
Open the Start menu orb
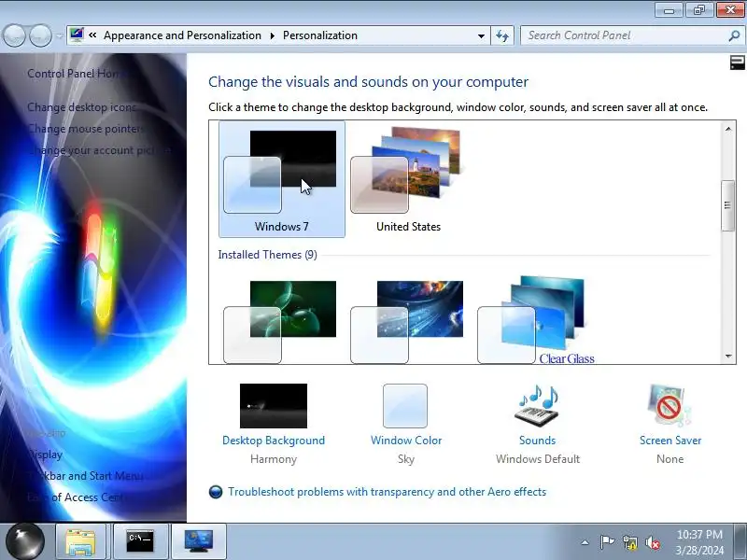(25, 541)
